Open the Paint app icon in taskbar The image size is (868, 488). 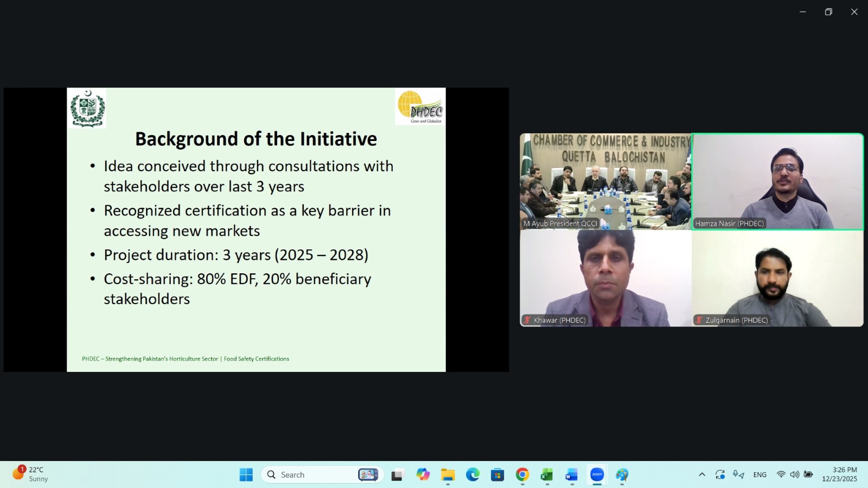(622, 475)
